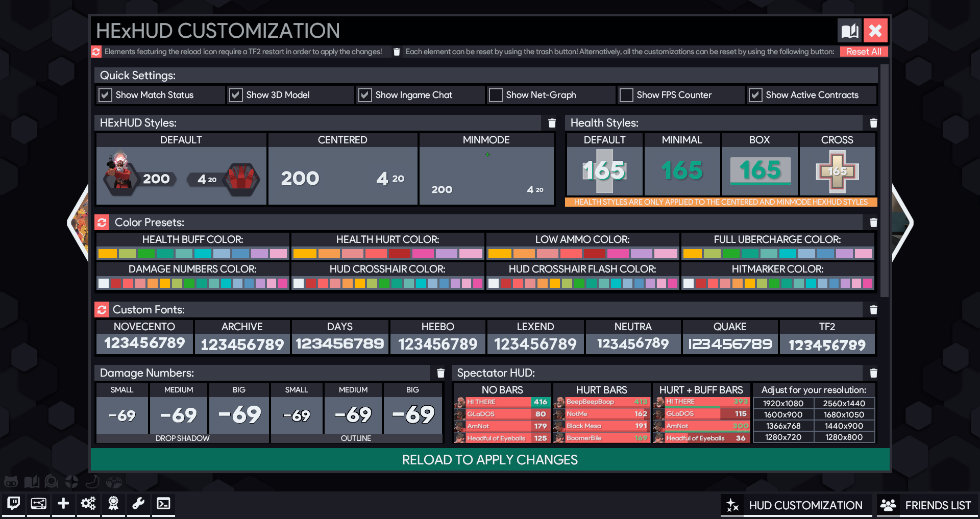The width and height of the screenshot is (980, 519).
Task: Open the guide book icon near close button
Action: 850,31
